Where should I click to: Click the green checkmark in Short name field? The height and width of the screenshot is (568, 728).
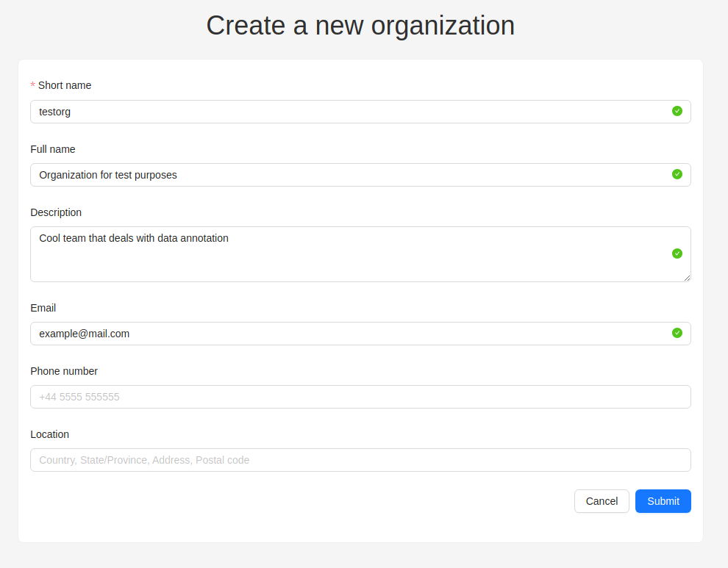[x=677, y=111]
